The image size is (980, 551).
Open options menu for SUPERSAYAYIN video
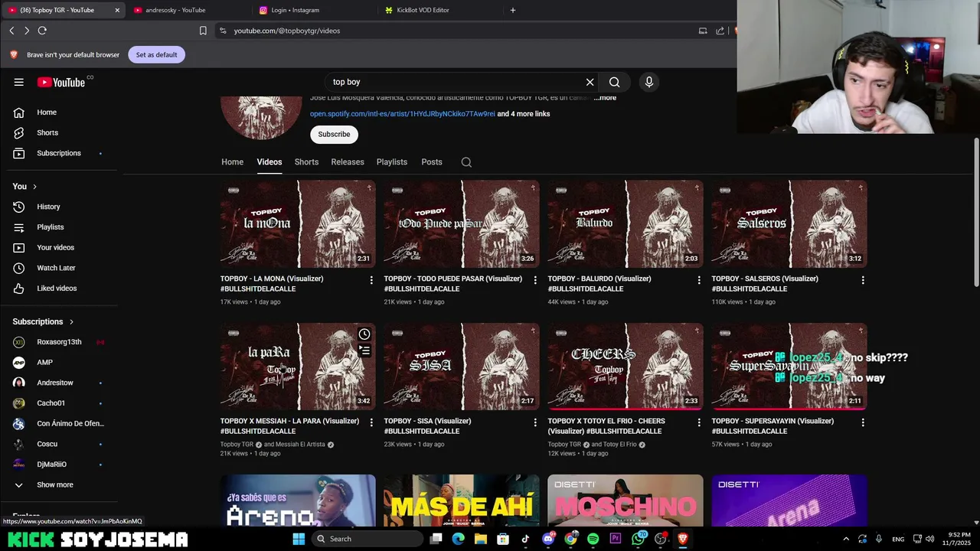click(x=863, y=422)
